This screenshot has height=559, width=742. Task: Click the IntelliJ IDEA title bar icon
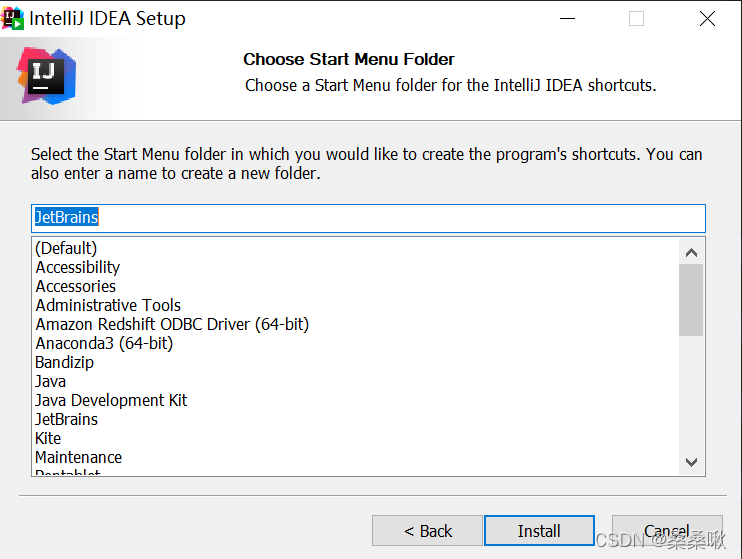click(x=12, y=18)
